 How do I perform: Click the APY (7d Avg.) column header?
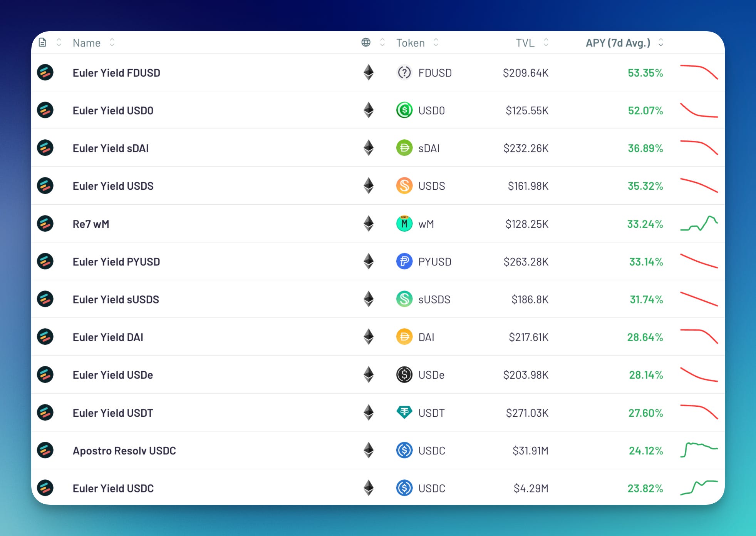(x=618, y=43)
